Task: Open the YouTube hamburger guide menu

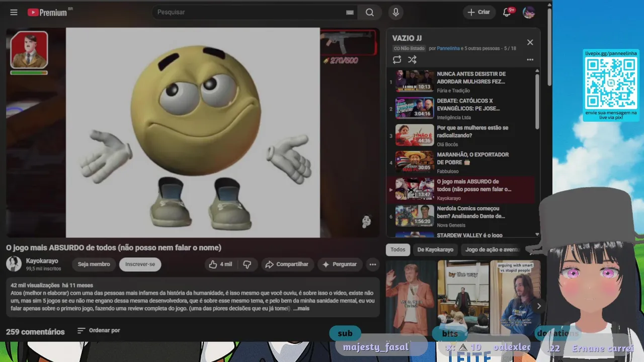Action: [x=14, y=12]
